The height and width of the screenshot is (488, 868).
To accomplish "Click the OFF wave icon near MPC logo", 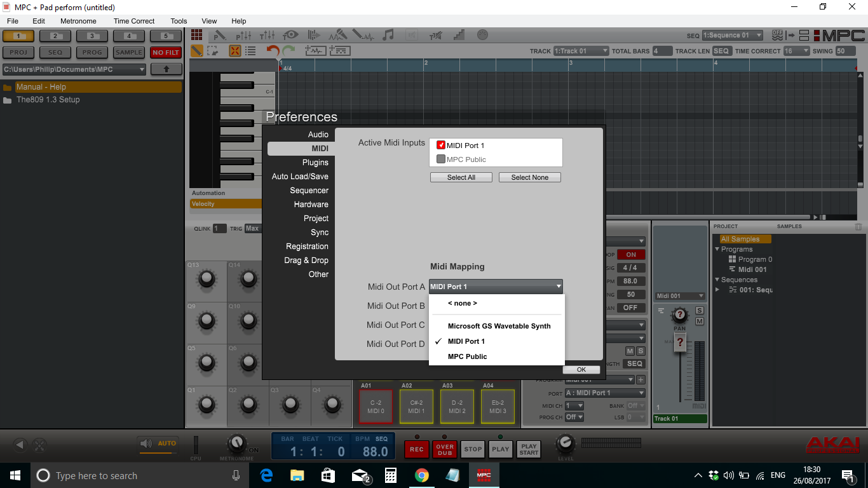I will [x=777, y=35].
